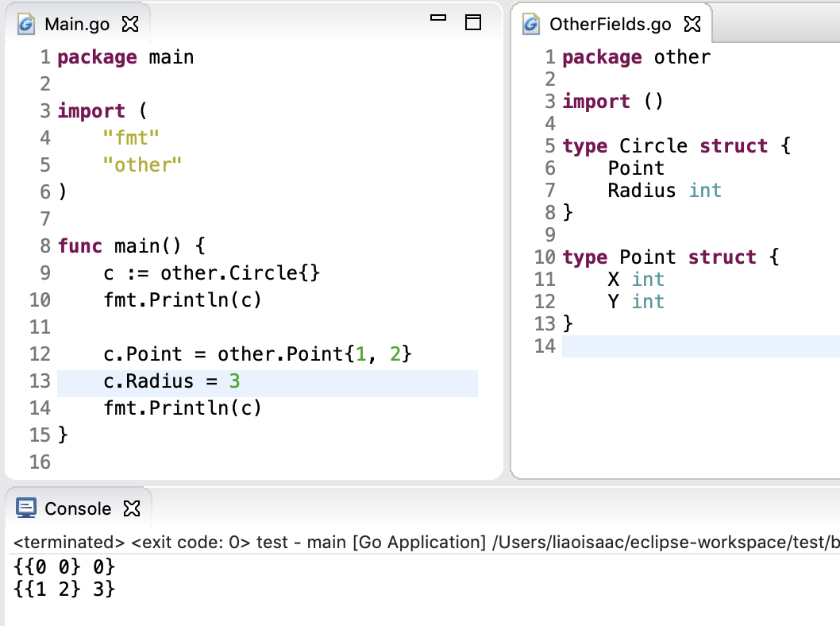Click the Radius int field in OtherFields.go

(664, 191)
